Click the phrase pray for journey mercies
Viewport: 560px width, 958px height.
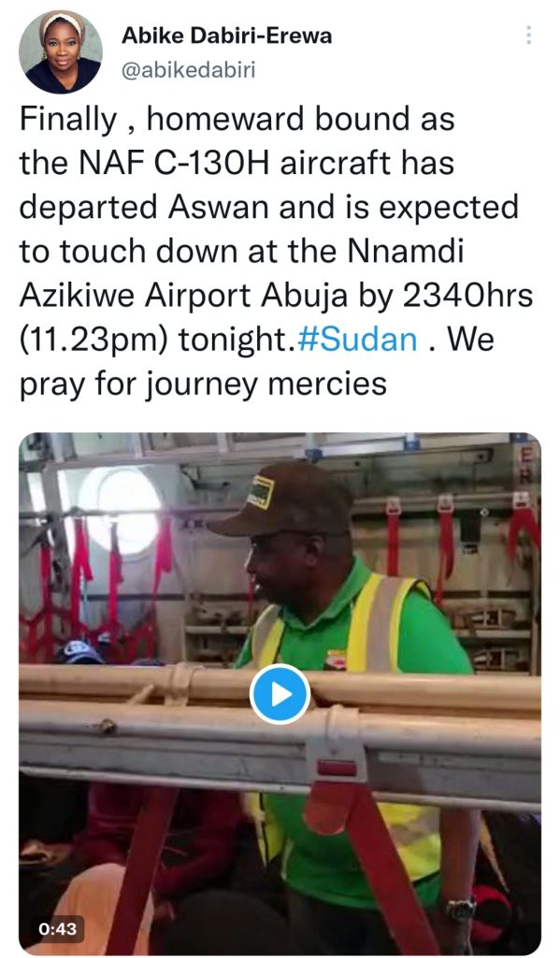pyautogui.click(x=204, y=385)
